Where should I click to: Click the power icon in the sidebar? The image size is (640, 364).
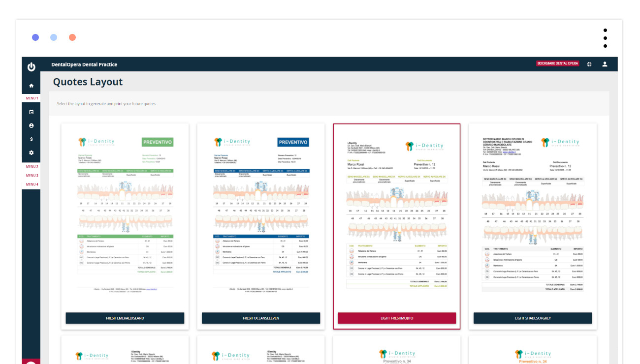tap(31, 67)
